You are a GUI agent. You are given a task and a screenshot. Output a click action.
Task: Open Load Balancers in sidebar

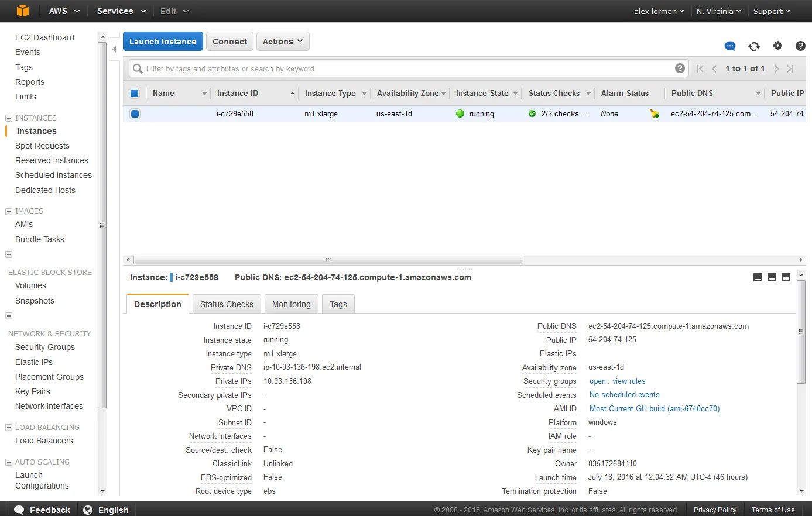coord(44,441)
